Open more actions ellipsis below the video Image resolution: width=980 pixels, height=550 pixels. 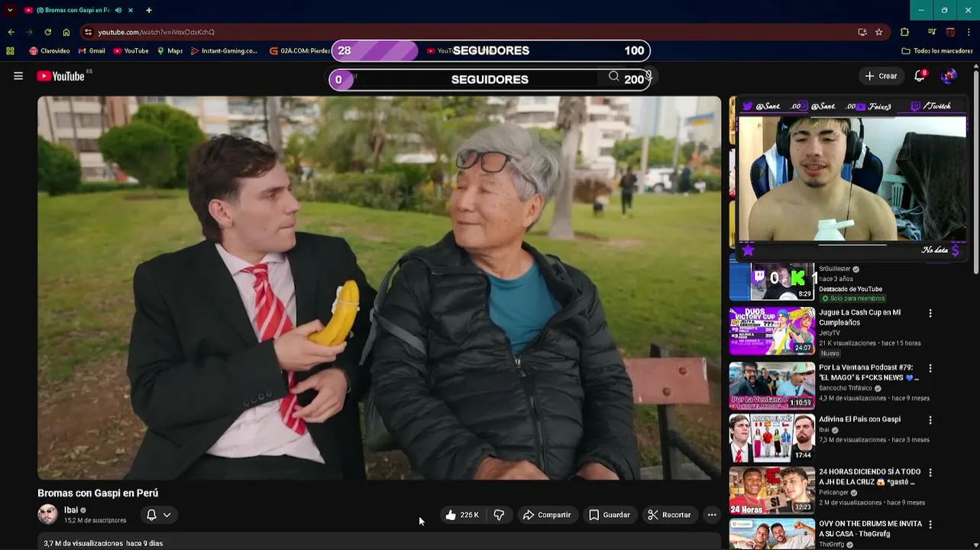(712, 515)
